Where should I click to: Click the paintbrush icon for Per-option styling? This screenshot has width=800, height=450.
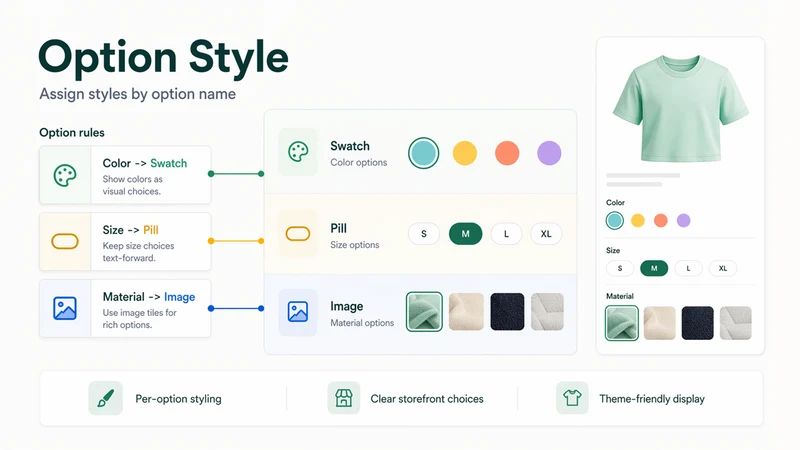[106, 398]
